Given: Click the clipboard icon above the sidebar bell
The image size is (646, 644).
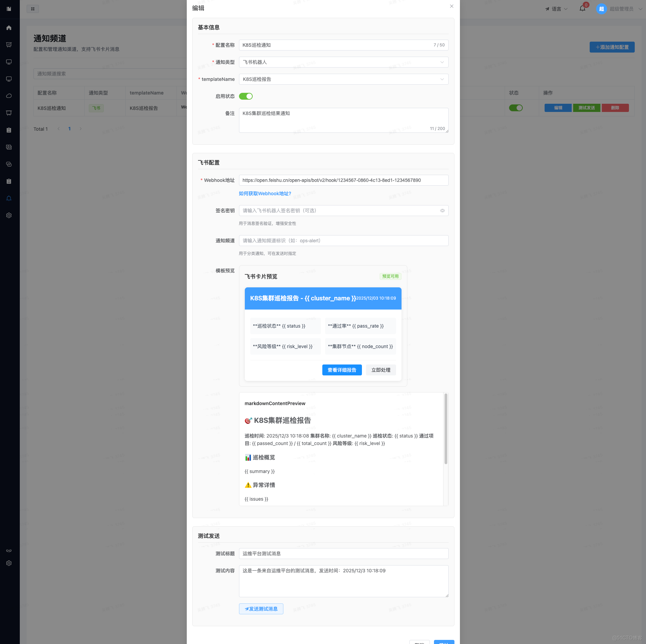Looking at the screenshot, I should tap(9, 181).
